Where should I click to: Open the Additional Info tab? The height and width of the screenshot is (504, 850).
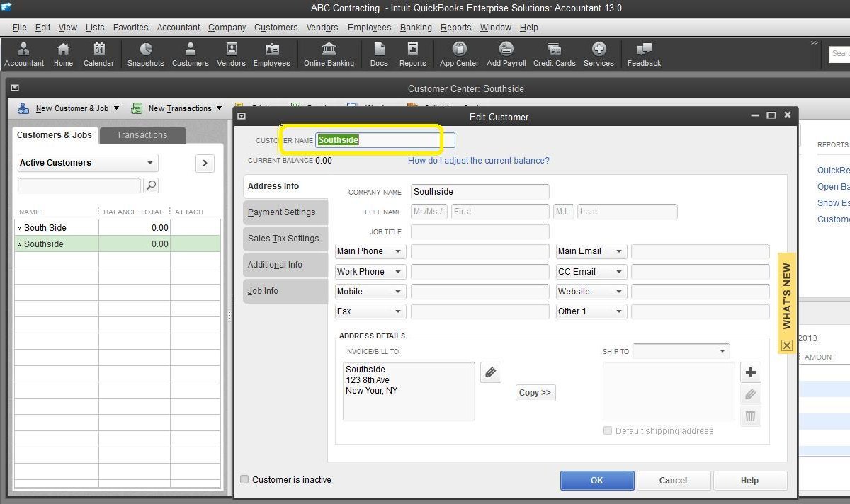285,265
